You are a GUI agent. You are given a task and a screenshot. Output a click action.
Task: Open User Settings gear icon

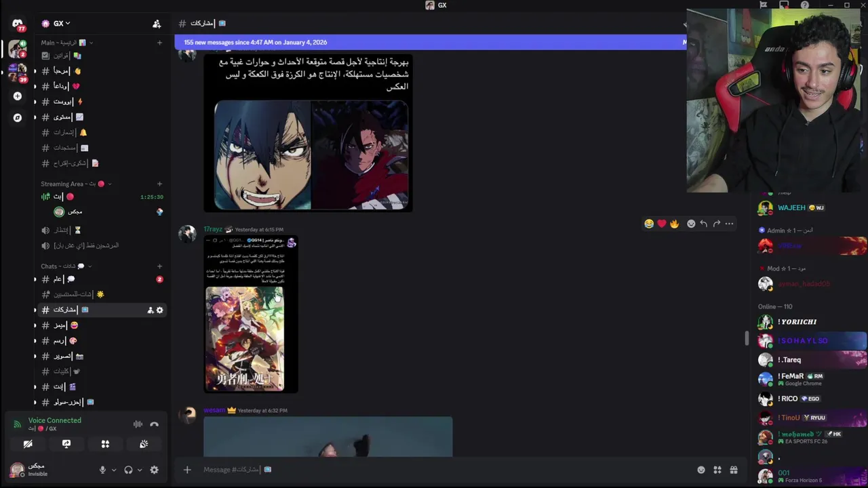154,470
